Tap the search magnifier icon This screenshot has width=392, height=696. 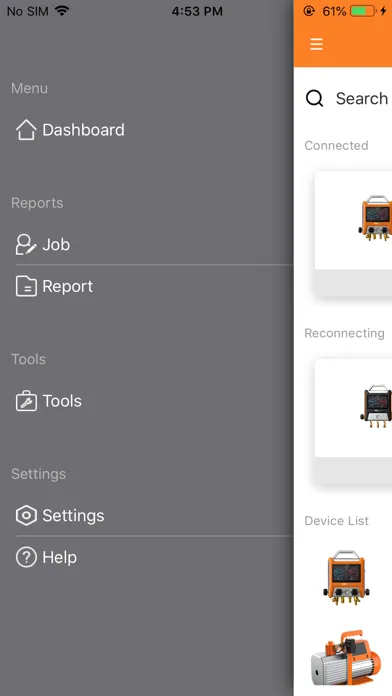click(314, 98)
